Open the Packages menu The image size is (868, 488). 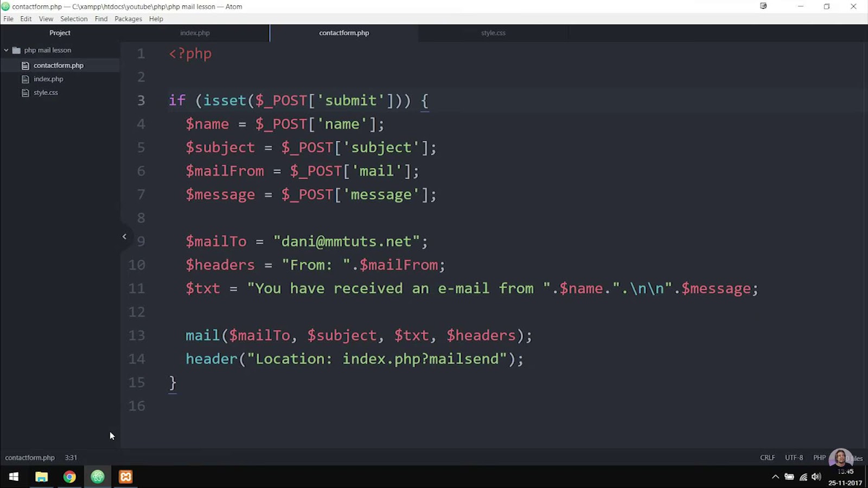click(x=128, y=18)
